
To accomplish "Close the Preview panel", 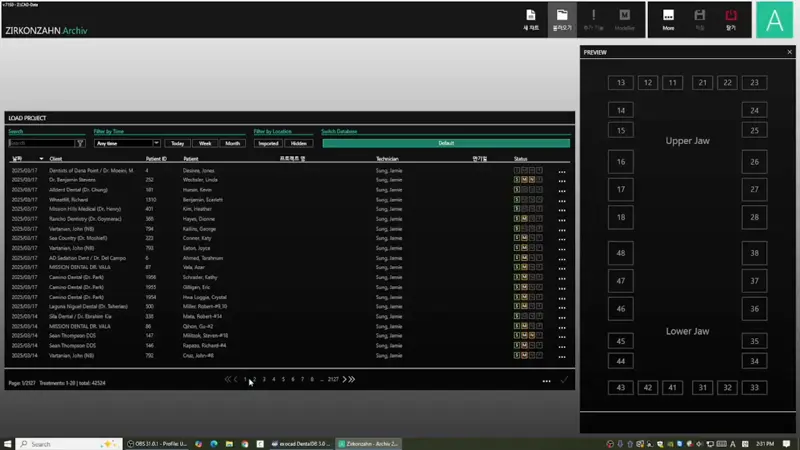I will coord(789,52).
